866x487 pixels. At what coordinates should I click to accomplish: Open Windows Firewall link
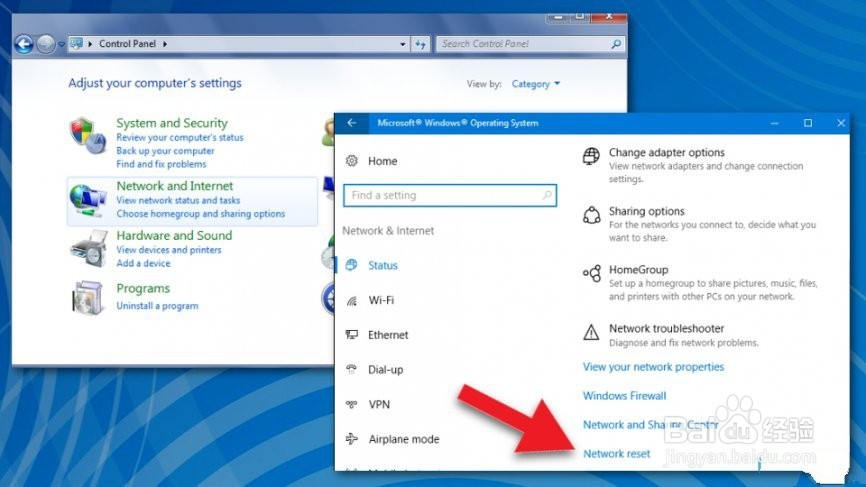click(x=625, y=396)
